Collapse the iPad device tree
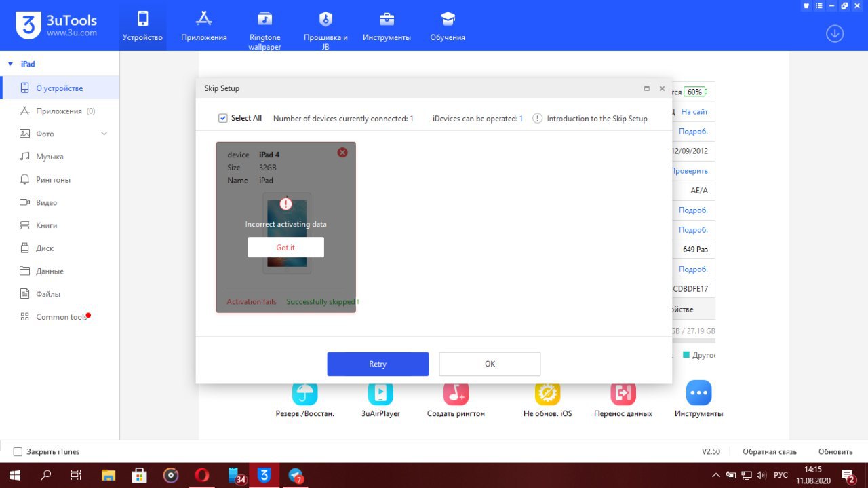 10,64
